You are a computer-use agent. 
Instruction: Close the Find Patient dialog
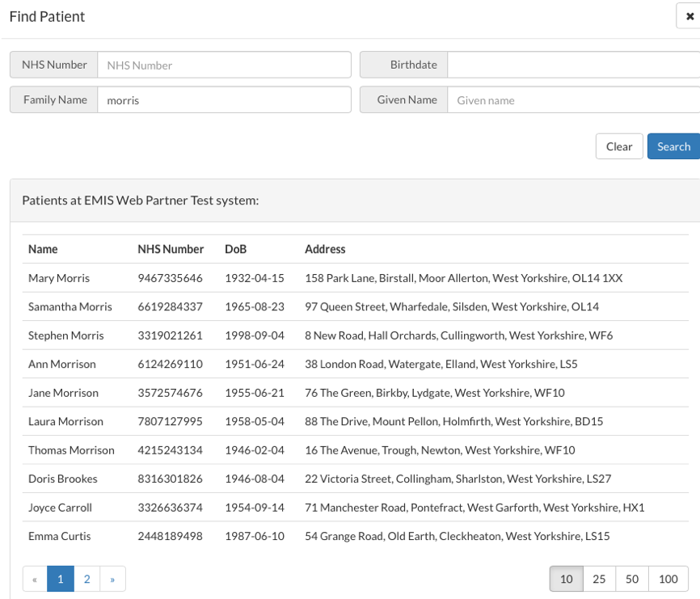tap(689, 16)
